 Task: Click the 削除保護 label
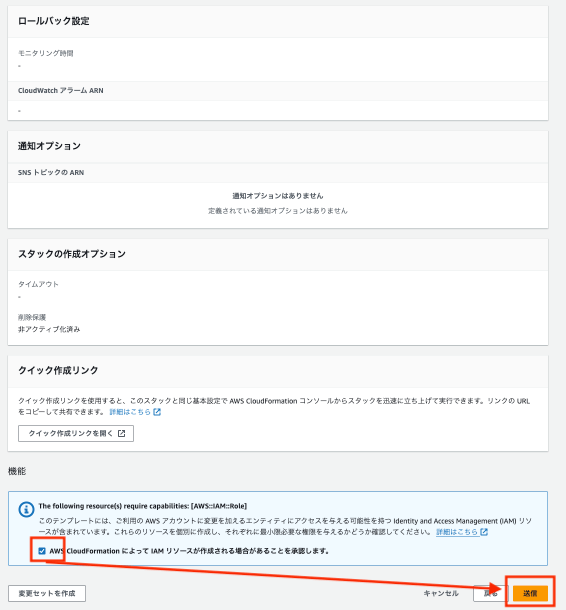click(x=32, y=317)
